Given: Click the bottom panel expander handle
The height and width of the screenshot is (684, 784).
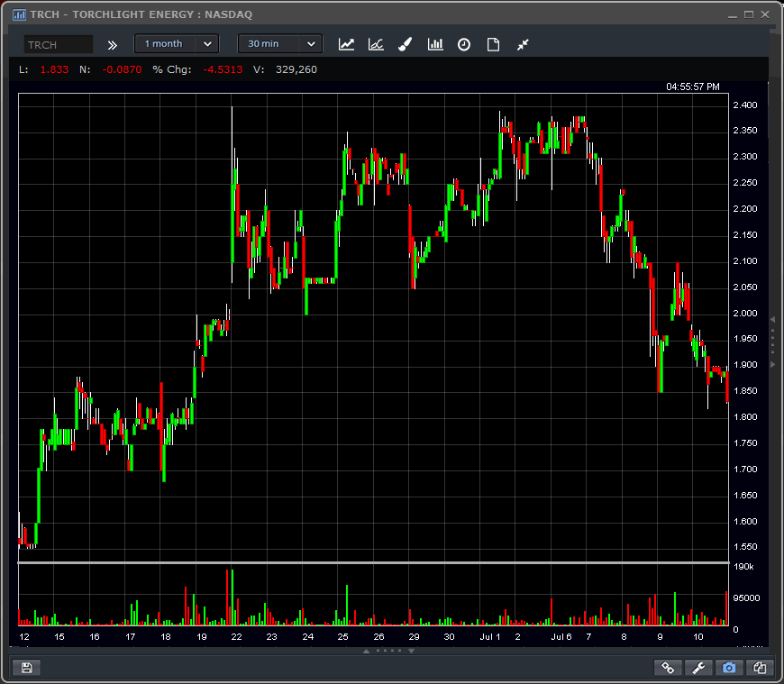Looking at the screenshot, I should tap(387, 651).
